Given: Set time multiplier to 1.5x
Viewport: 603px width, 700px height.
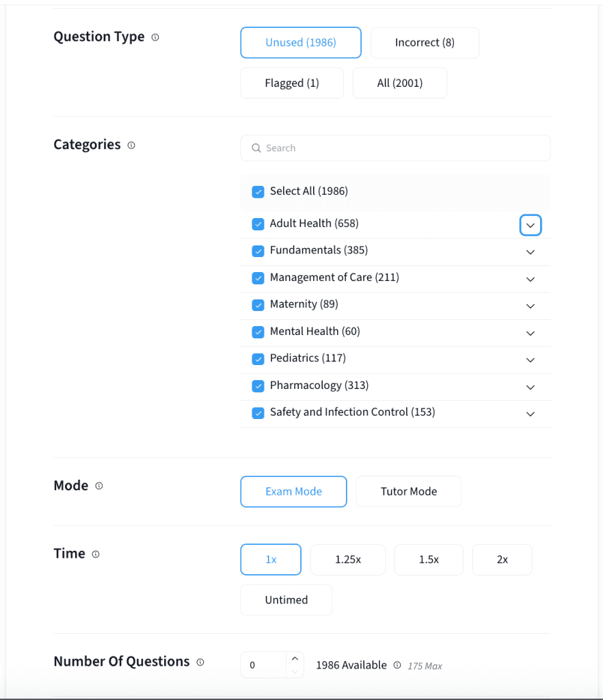Looking at the screenshot, I should click(429, 560).
